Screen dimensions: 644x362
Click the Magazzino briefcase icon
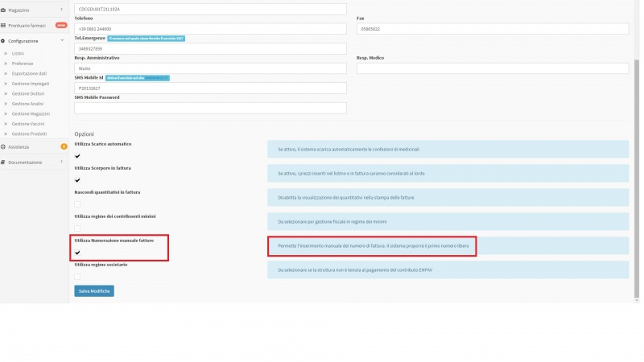pos(3,10)
